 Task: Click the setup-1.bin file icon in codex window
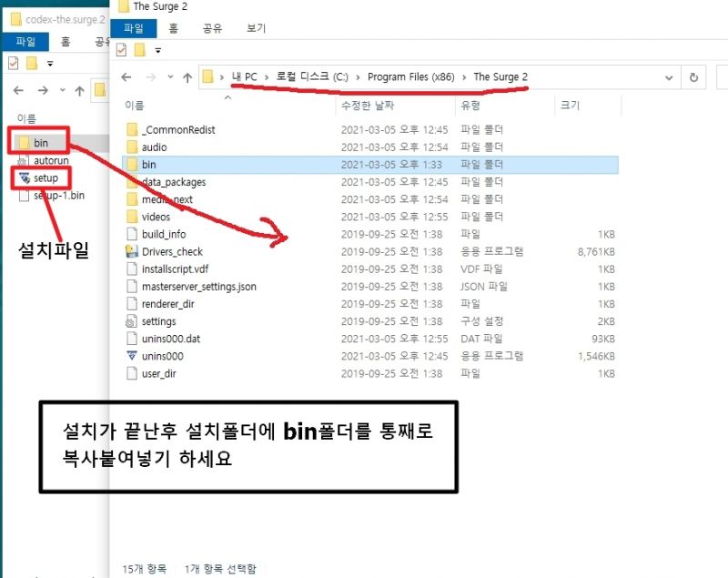(x=24, y=196)
